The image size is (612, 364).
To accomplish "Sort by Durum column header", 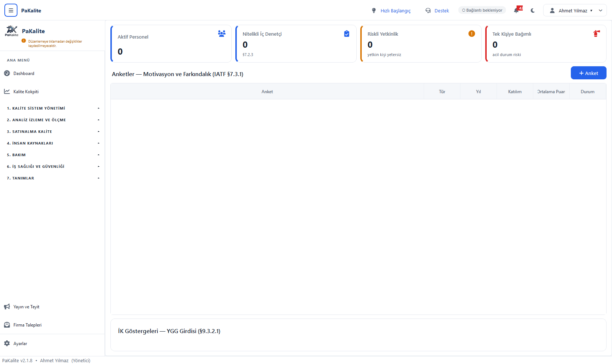I will coord(588,91).
